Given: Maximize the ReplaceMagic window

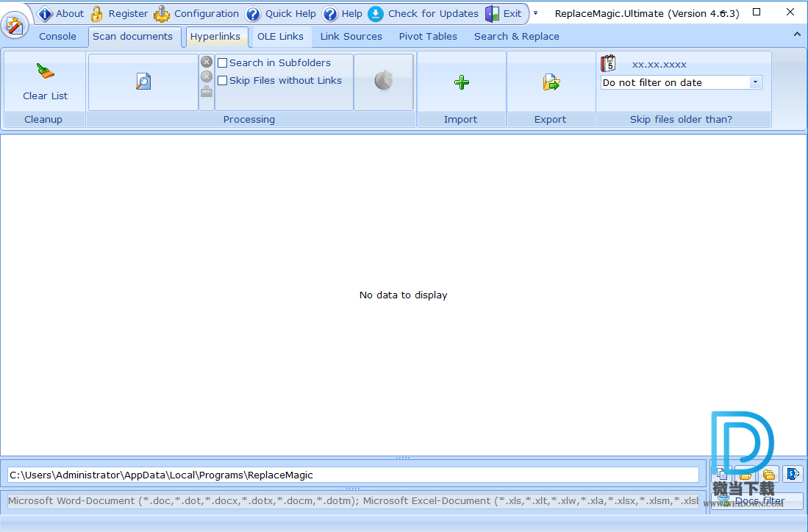Looking at the screenshot, I should [757, 12].
